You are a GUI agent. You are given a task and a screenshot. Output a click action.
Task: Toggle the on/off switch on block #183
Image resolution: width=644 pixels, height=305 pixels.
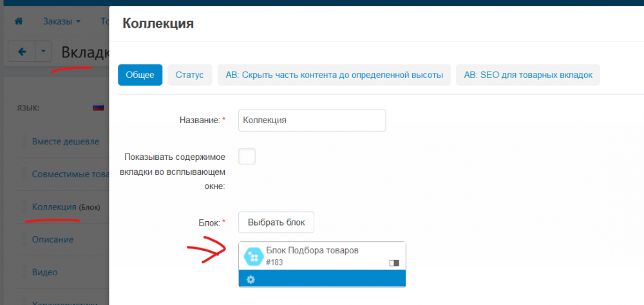coord(394,263)
